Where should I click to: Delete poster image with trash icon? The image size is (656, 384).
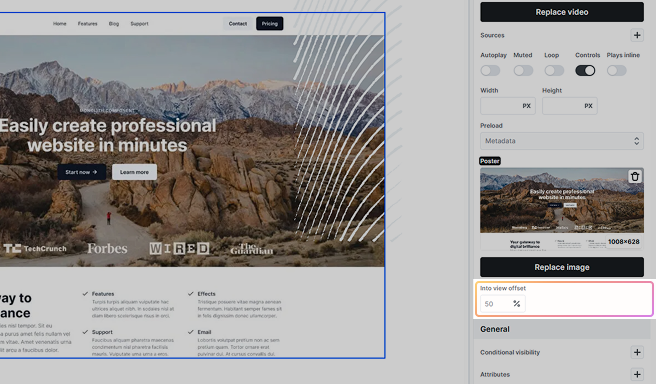635,177
